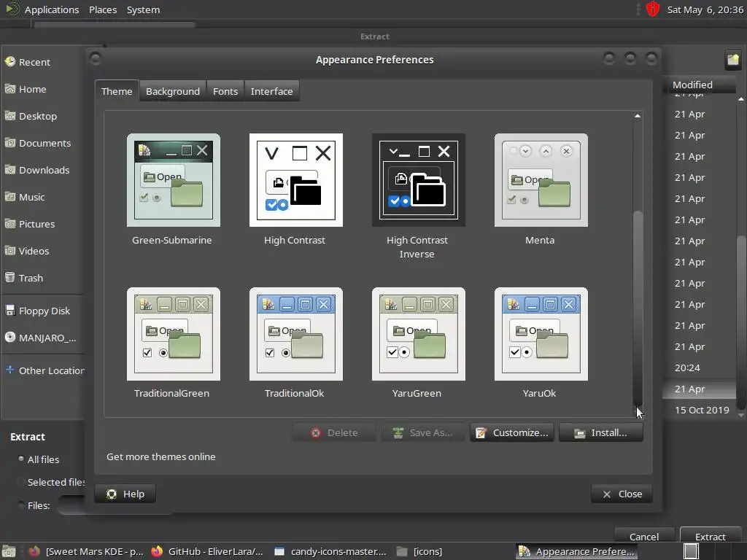Choose the High Contrast theme
Viewport: 747px width, 560px height.
coord(296,180)
